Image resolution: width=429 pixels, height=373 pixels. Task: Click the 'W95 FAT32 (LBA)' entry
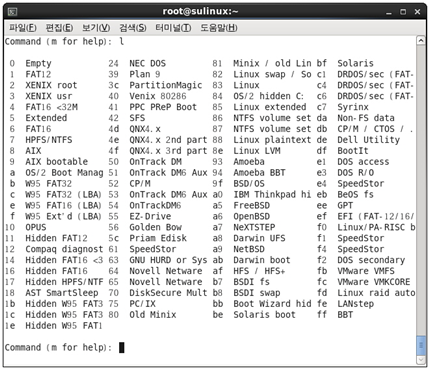pos(63,194)
